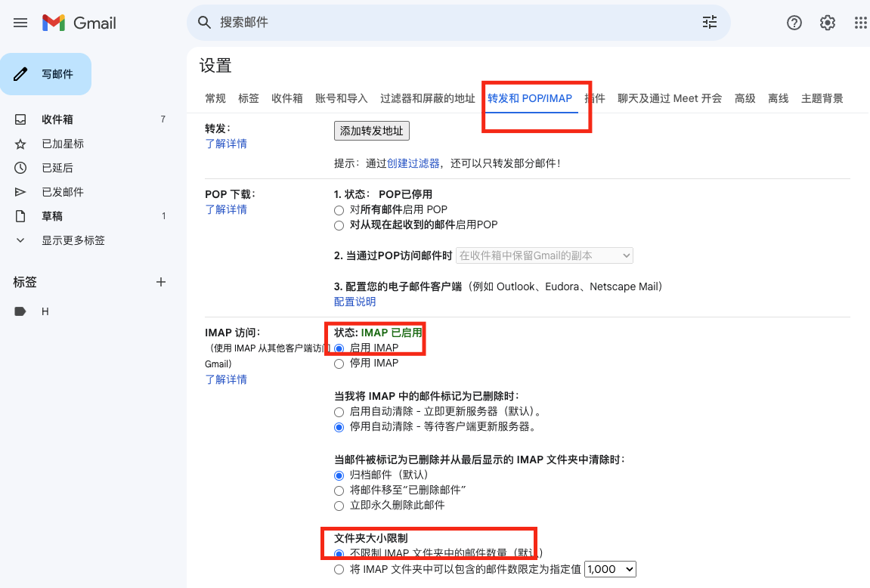Open the Help question mark icon

coord(794,23)
